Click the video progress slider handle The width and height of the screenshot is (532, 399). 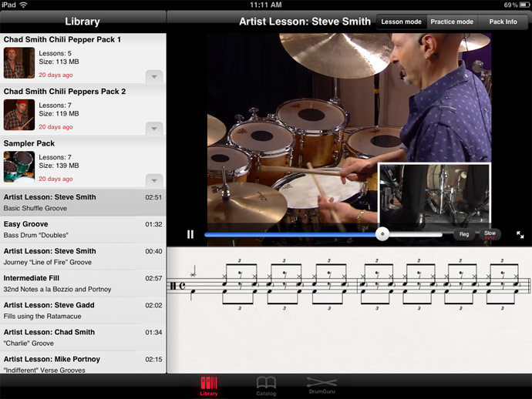tap(382, 234)
